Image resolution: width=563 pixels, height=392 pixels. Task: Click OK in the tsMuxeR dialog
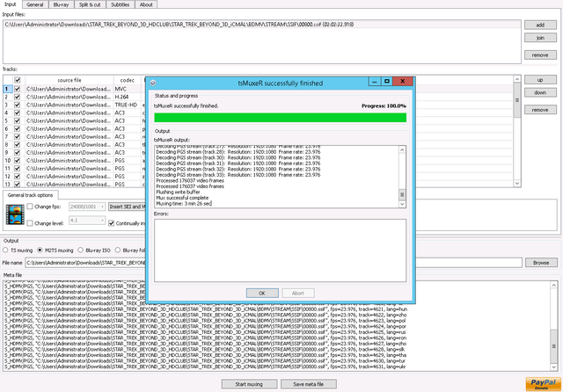click(x=262, y=293)
